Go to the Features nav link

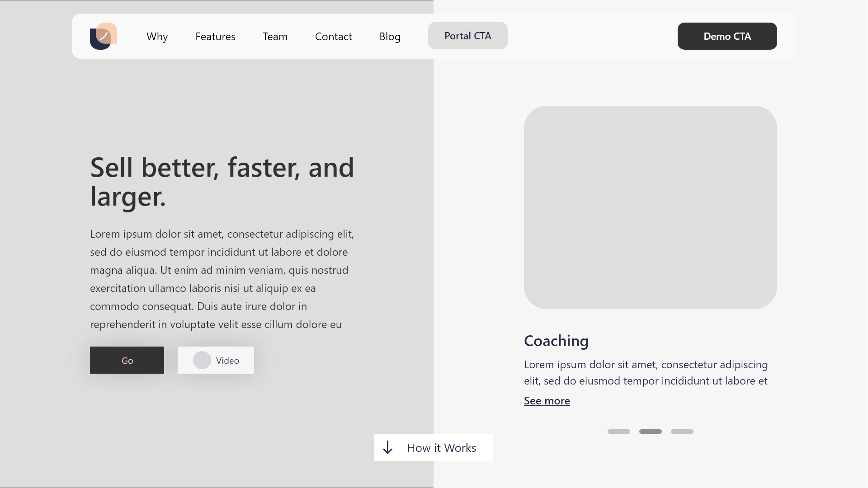tap(215, 37)
